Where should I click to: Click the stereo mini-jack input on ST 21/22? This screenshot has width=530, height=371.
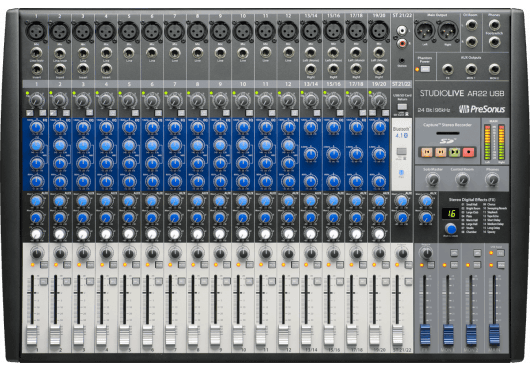[x=402, y=61]
